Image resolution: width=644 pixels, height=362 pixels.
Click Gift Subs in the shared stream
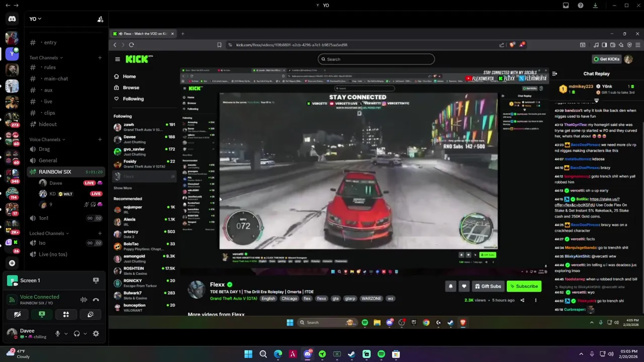[x=488, y=286]
